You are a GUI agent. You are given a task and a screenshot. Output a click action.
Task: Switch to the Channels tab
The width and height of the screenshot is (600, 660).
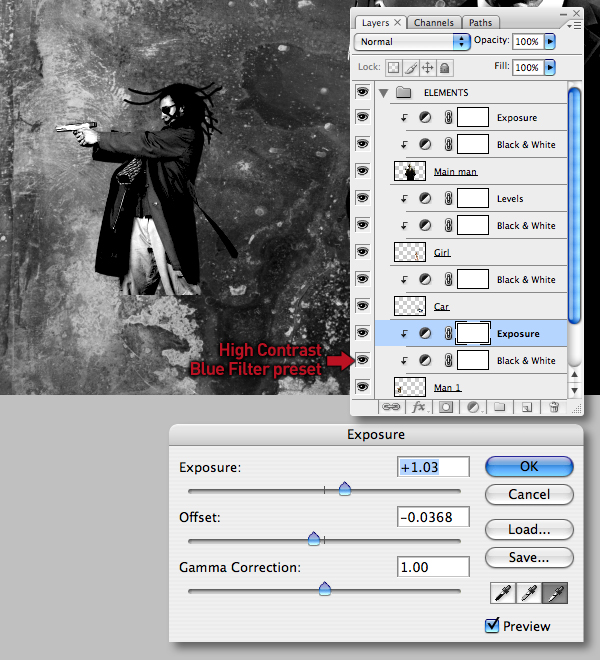click(x=434, y=23)
